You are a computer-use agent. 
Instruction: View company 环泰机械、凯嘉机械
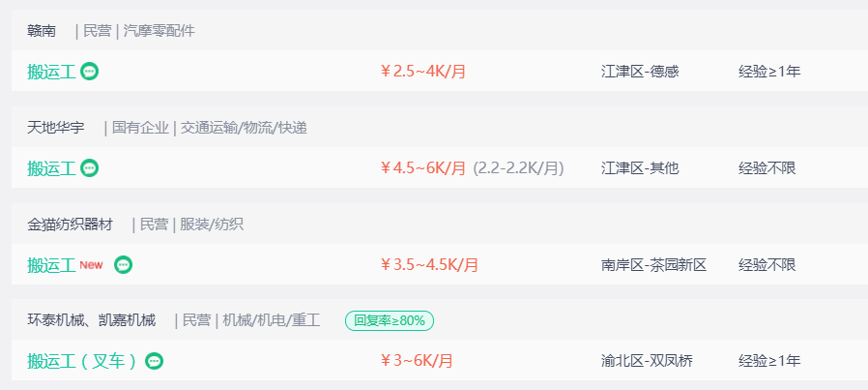pos(91,320)
